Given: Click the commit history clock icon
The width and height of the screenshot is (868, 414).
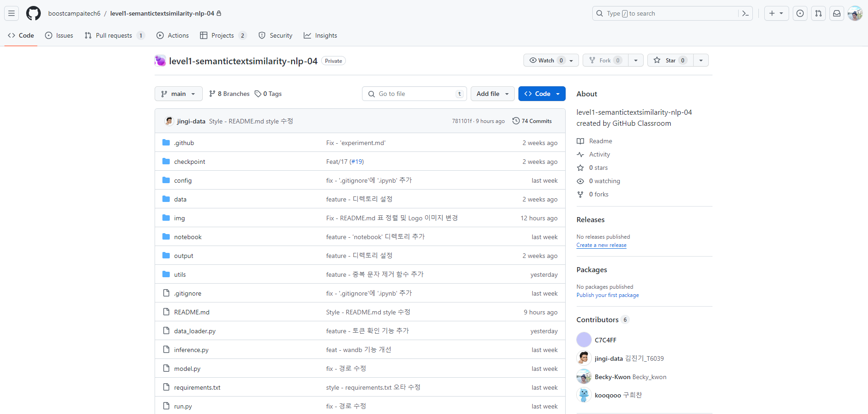Looking at the screenshot, I should (x=516, y=121).
